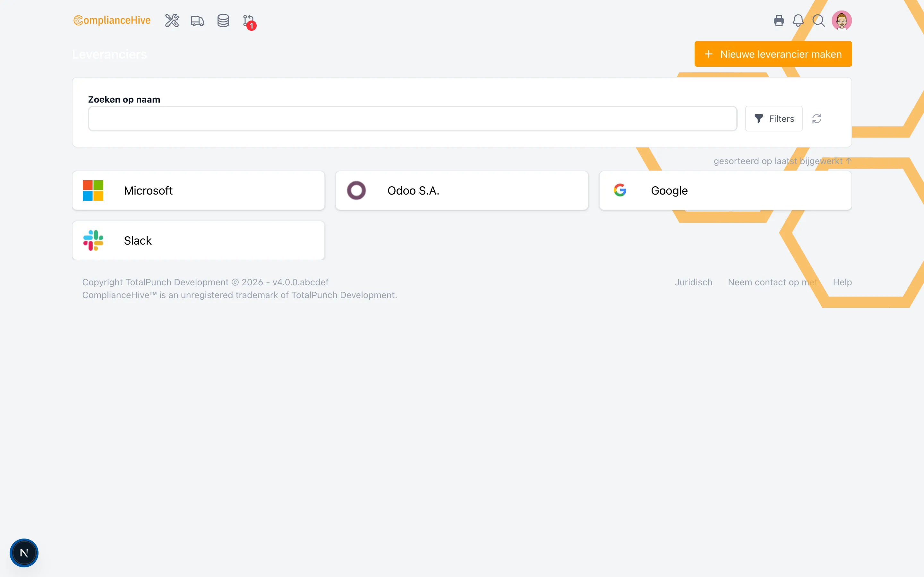The image size is (924, 577).
Task: Click the Microsoft logo on its supplier card
Action: tap(93, 190)
